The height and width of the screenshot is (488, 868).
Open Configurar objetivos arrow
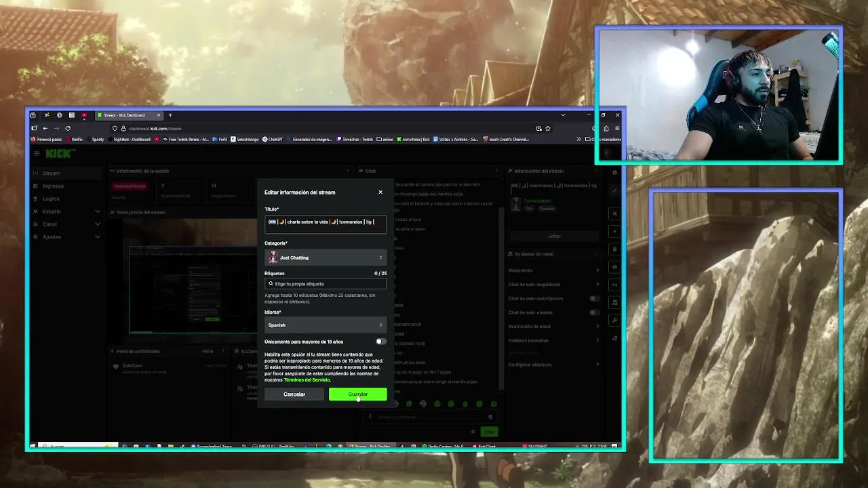[597, 365]
